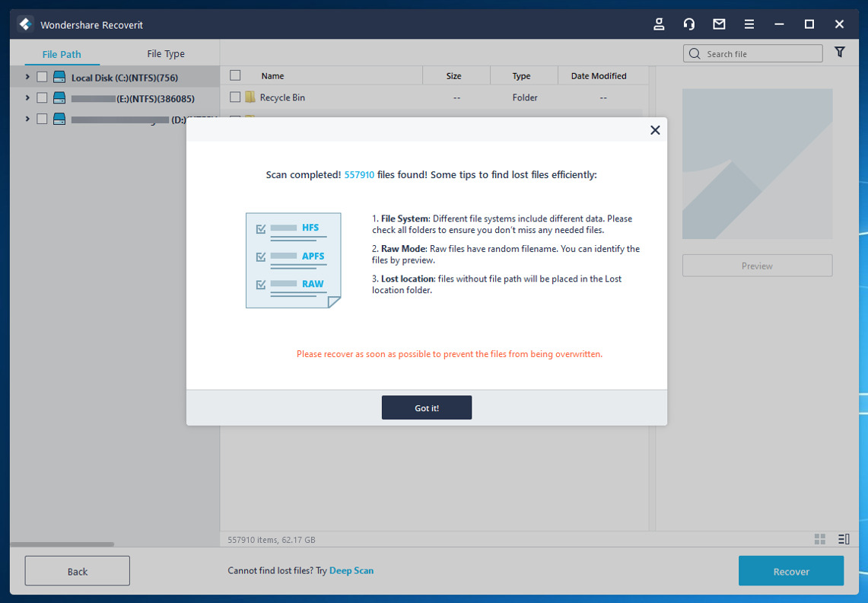
Task: Click the user account icon in title bar
Action: [x=659, y=24]
